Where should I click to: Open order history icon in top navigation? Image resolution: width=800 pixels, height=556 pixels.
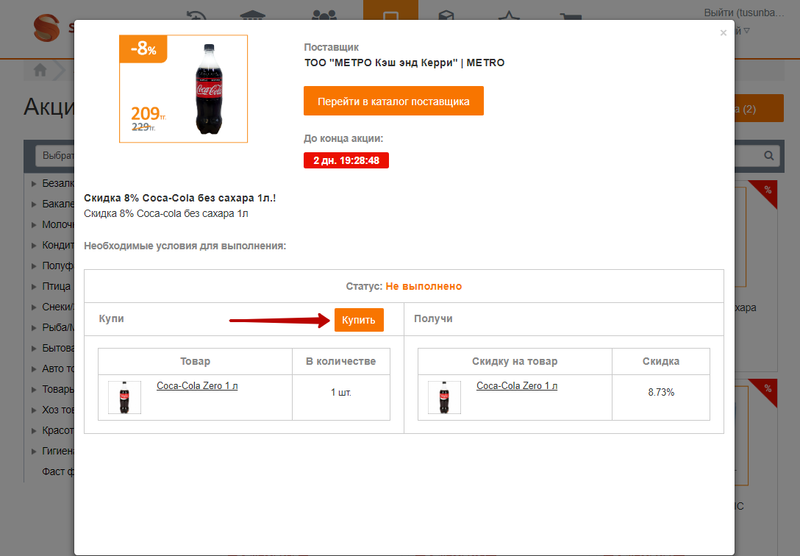point(196,15)
